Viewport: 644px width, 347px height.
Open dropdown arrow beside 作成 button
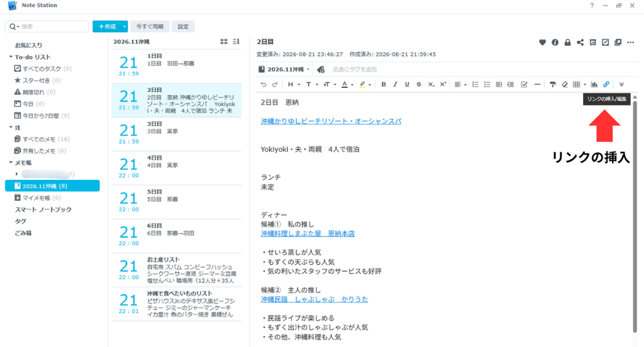[124, 26]
